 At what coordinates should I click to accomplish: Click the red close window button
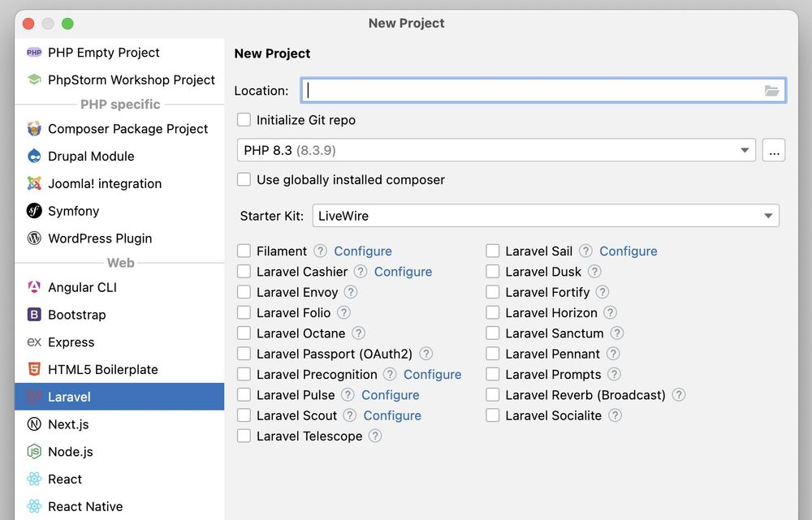tap(28, 24)
